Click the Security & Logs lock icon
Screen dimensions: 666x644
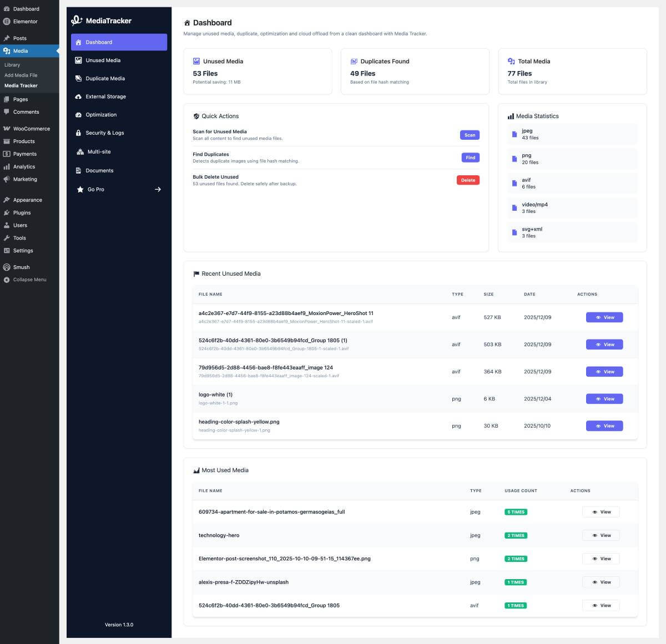pyautogui.click(x=79, y=133)
